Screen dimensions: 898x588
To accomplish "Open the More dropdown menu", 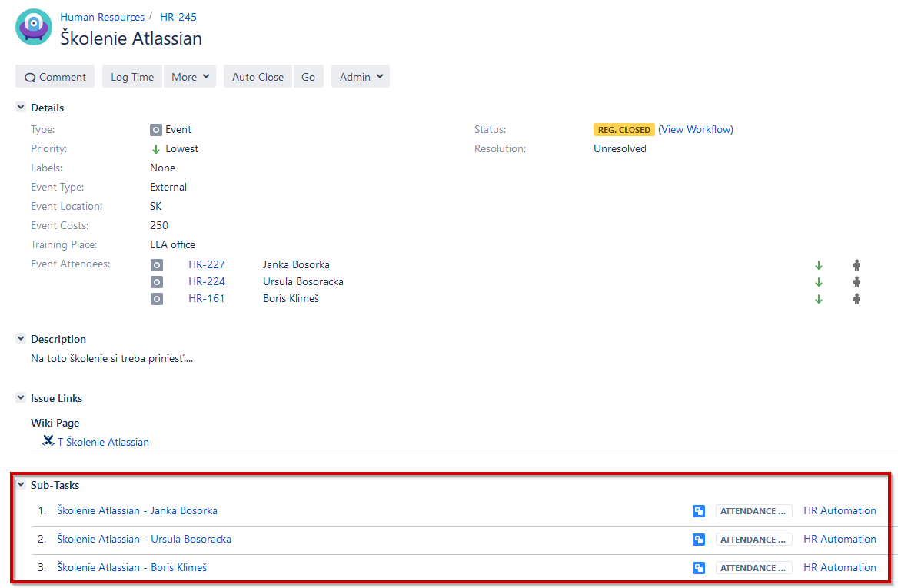I will tap(190, 77).
